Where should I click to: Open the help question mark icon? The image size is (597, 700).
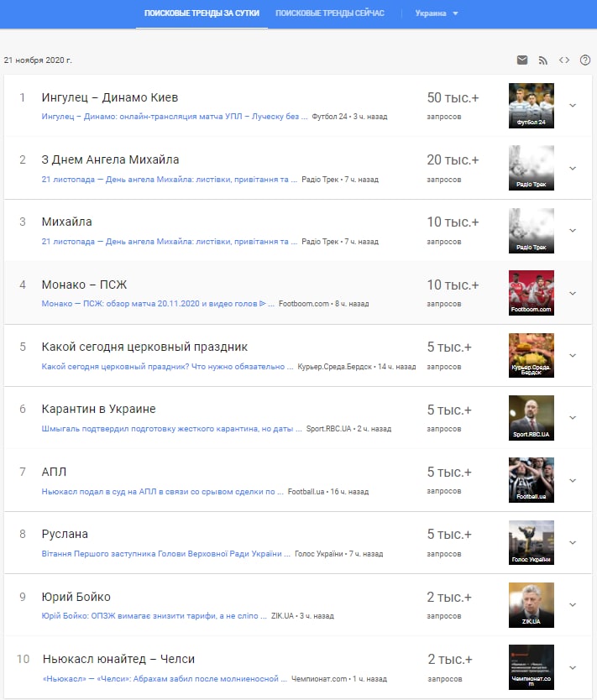[585, 60]
